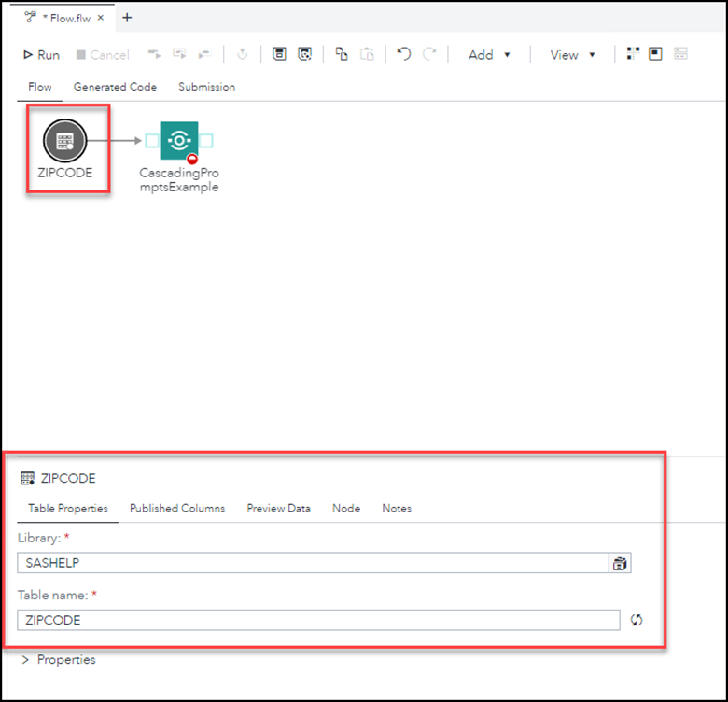
Task: Select the CascadingPromptsExample step node
Action: [179, 141]
